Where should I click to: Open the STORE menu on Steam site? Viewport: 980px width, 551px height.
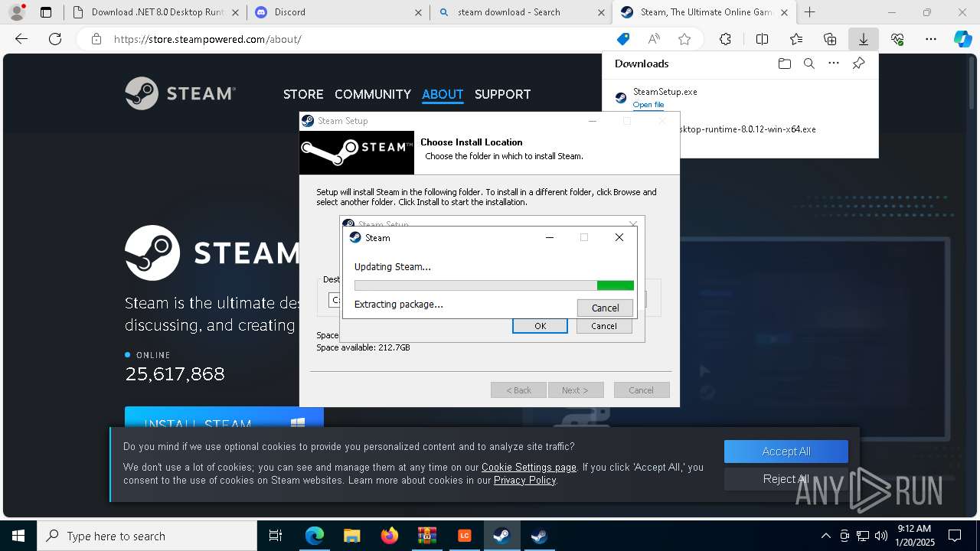click(x=303, y=94)
